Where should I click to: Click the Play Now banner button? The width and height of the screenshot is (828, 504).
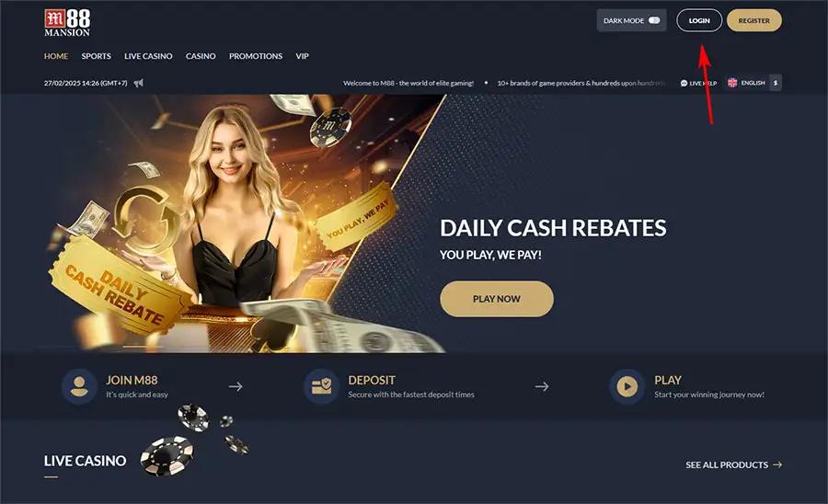click(497, 299)
